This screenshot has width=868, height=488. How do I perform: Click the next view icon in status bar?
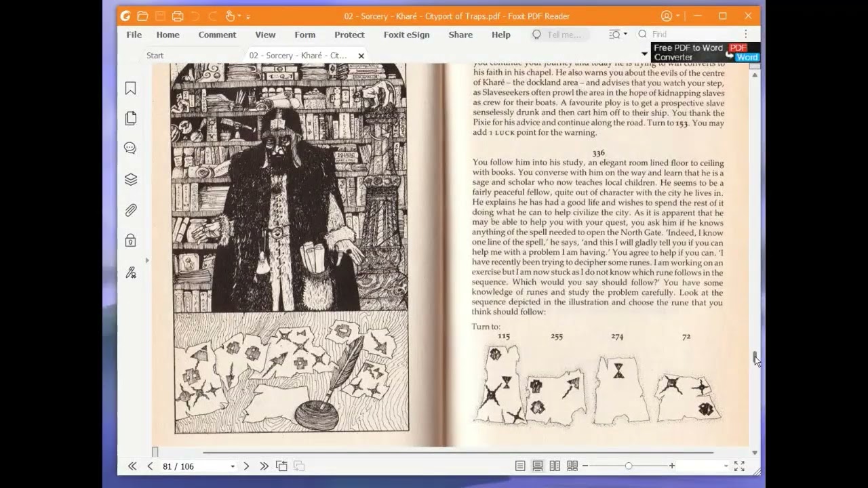(x=299, y=466)
